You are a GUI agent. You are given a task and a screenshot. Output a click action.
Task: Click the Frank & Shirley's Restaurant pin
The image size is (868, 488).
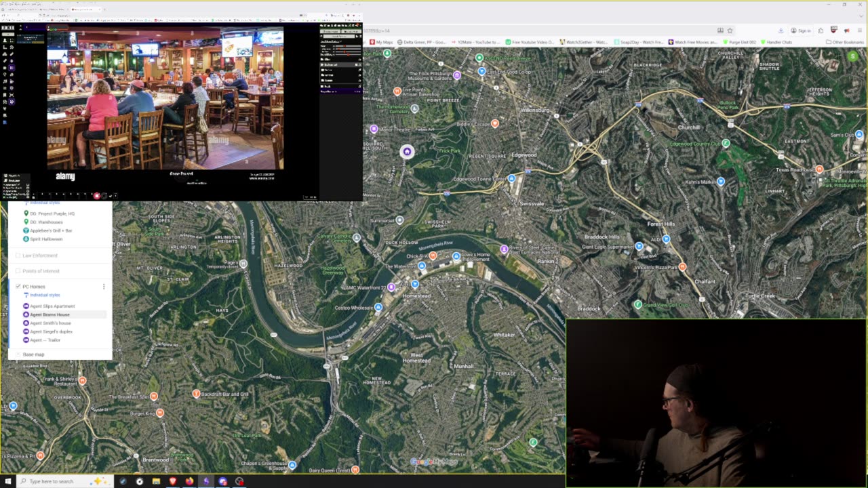[82, 381]
